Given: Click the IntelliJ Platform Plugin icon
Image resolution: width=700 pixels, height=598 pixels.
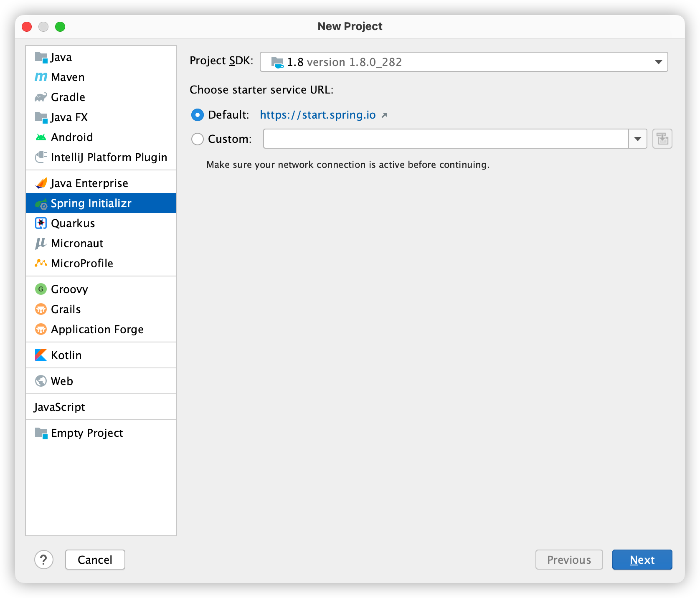Looking at the screenshot, I should tap(41, 157).
